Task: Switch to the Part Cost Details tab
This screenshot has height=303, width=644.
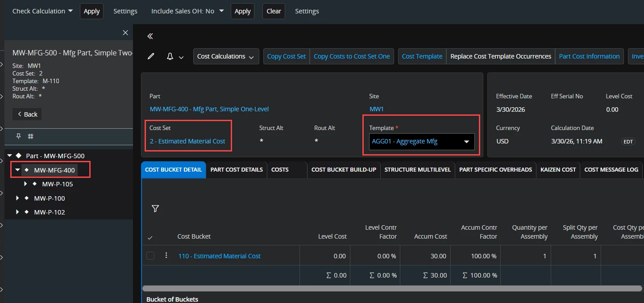Action: click(237, 169)
